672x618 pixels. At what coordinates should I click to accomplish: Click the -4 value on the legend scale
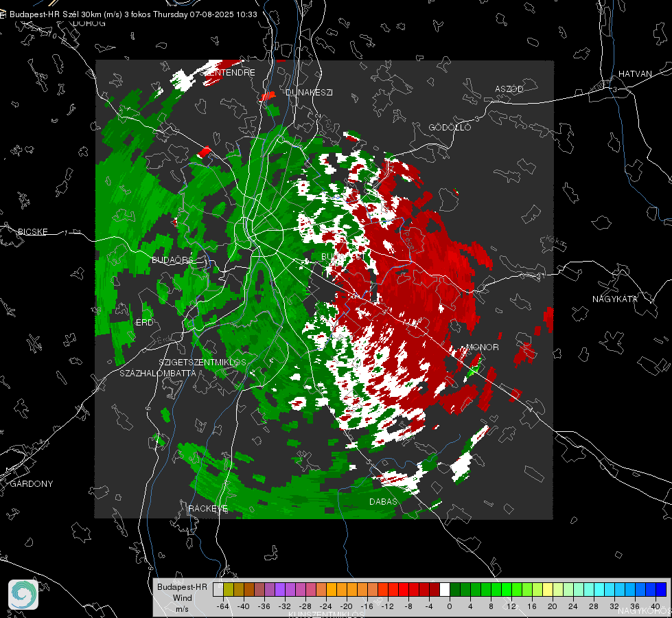(429, 606)
